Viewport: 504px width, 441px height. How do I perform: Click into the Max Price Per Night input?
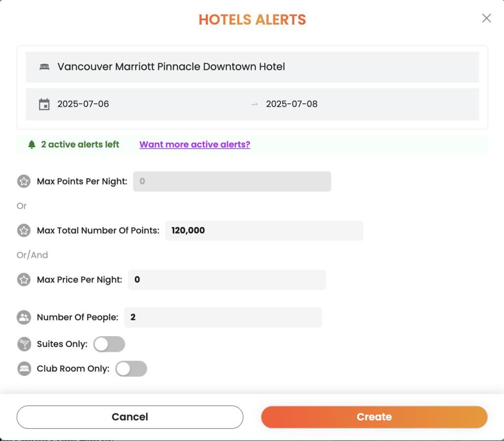(227, 280)
